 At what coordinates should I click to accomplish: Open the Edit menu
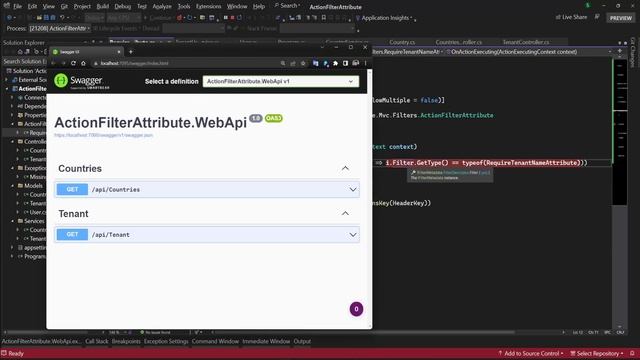tap(32, 7)
